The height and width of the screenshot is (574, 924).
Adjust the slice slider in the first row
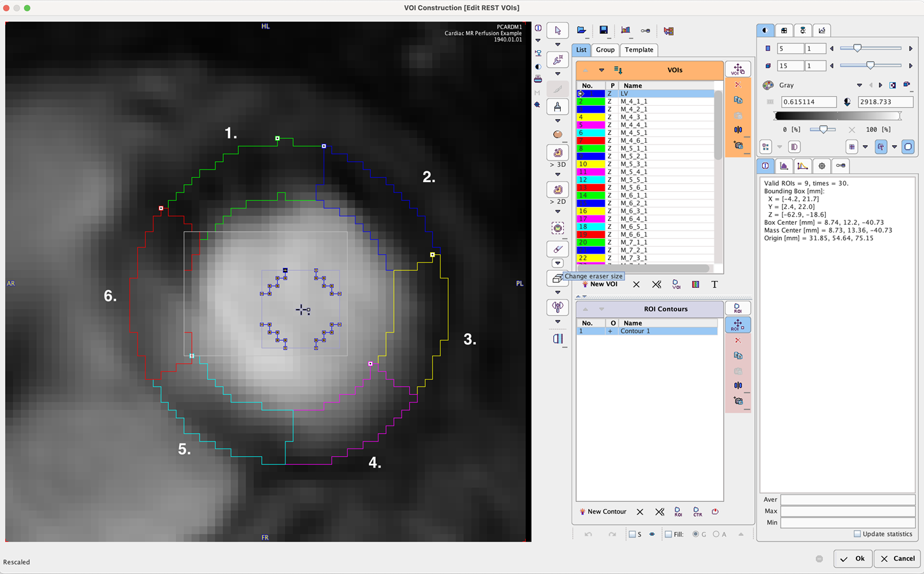[870, 48]
